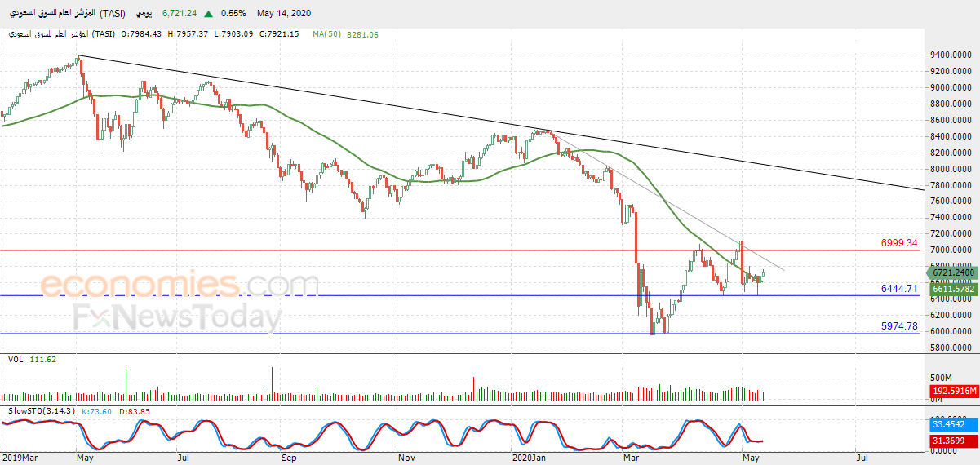Click the May 14, 2020 date text
The image size is (980, 465).
tap(284, 14)
